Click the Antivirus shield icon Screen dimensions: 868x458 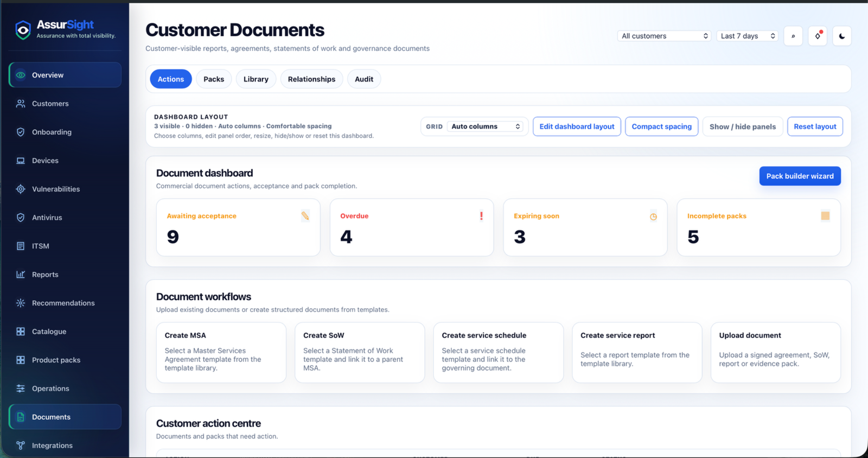coord(21,218)
